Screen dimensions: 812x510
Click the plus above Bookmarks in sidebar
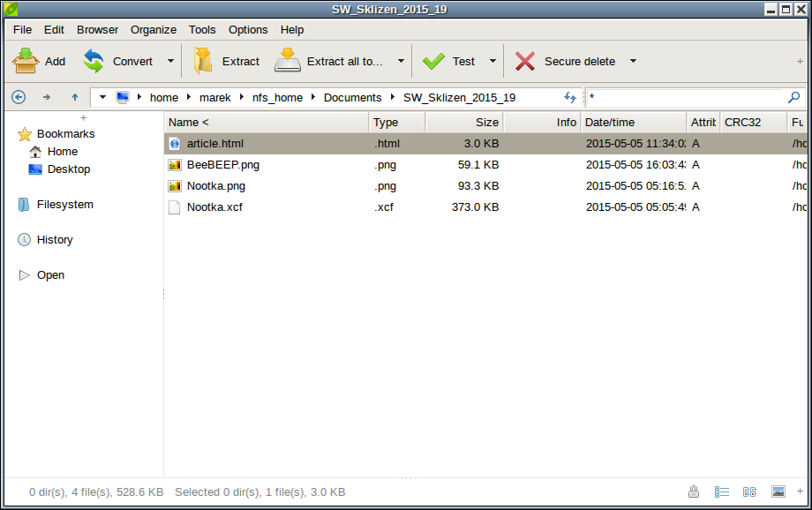coord(83,117)
